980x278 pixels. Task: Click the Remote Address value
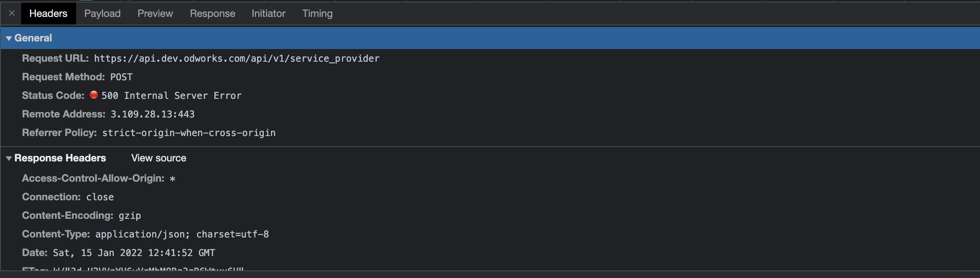152,114
